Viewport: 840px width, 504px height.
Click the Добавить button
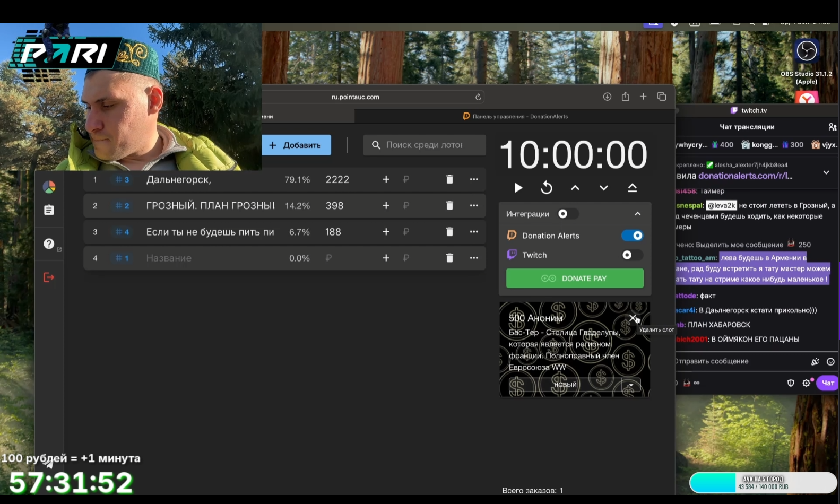point(296,145)
